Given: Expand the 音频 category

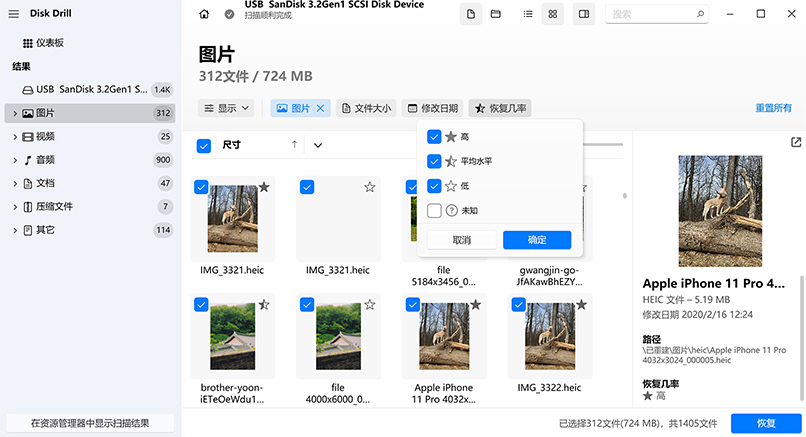Looking at the screenshot, I should (x=15, y=160).
